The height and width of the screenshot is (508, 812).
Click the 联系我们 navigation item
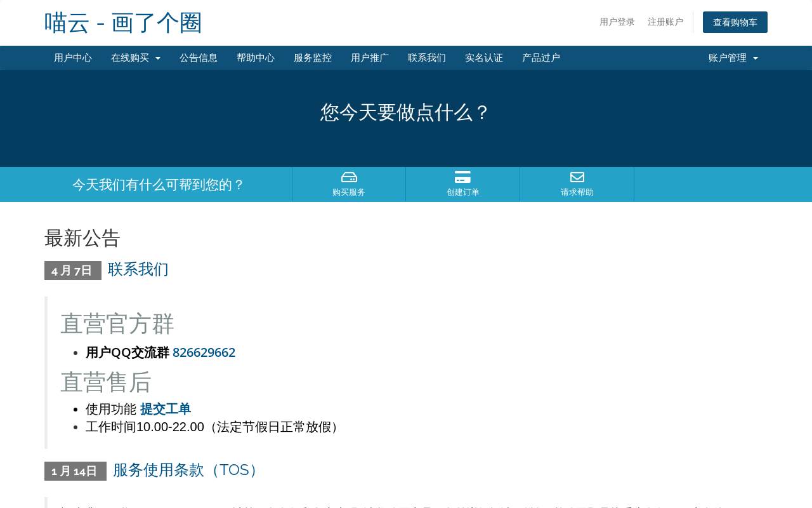pyautogui.click(x=427, y=58)
